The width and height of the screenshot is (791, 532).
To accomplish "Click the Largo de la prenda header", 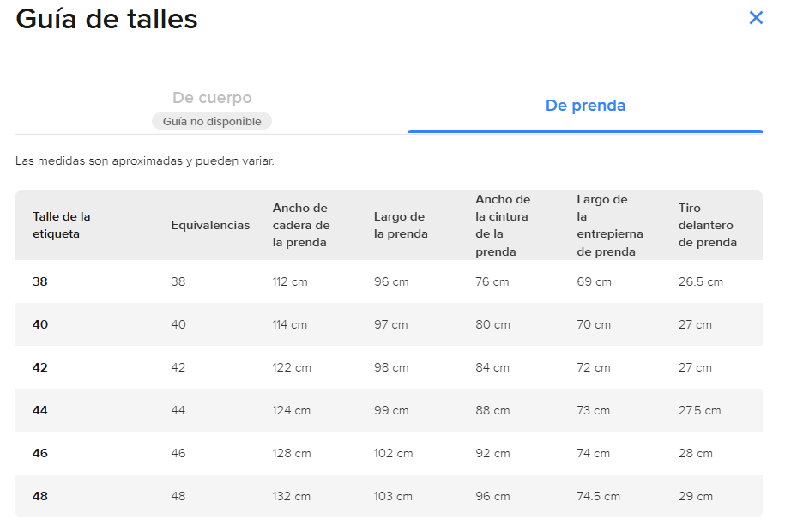I will click(401, 225).
